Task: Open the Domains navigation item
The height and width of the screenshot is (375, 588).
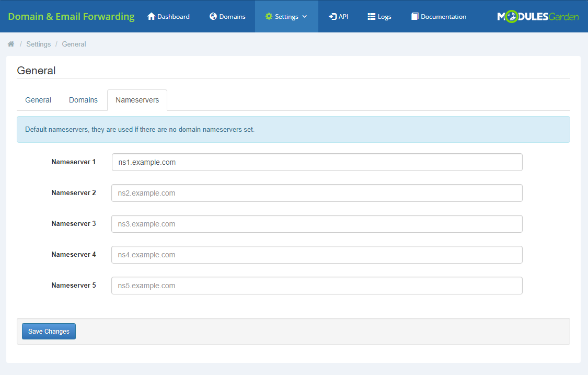Action: click(x=227, y=16)
